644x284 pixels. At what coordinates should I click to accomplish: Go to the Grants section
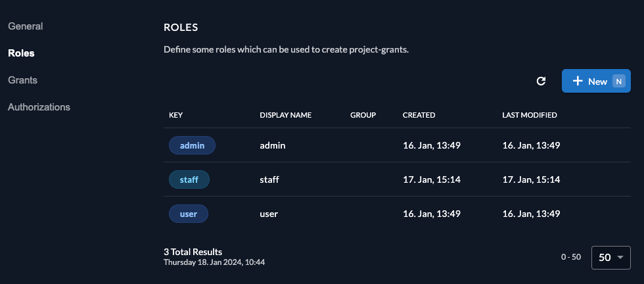[22, 80]
